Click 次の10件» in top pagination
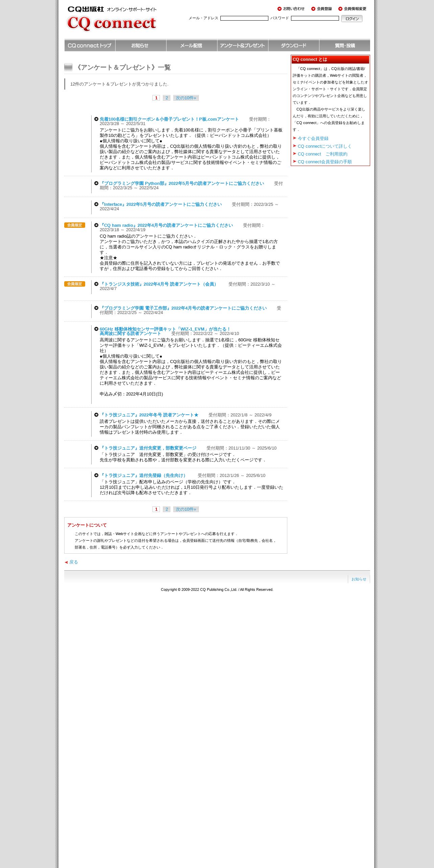Viewport: 434px width, 868px height. point(186,98)
